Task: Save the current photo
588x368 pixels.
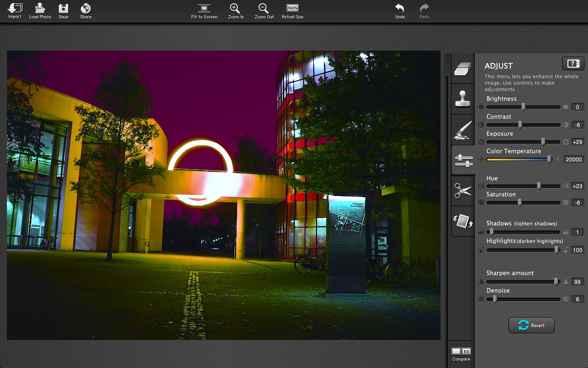Action: tap(63, 9)
